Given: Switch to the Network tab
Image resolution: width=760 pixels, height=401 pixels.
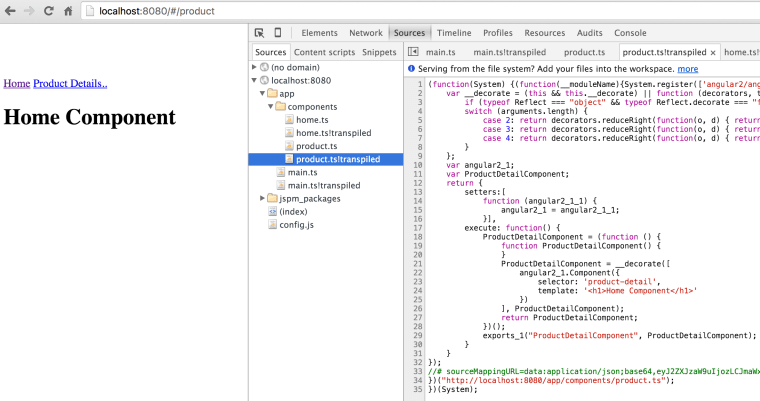Looking at the screenshot, I should pos(365,33).
